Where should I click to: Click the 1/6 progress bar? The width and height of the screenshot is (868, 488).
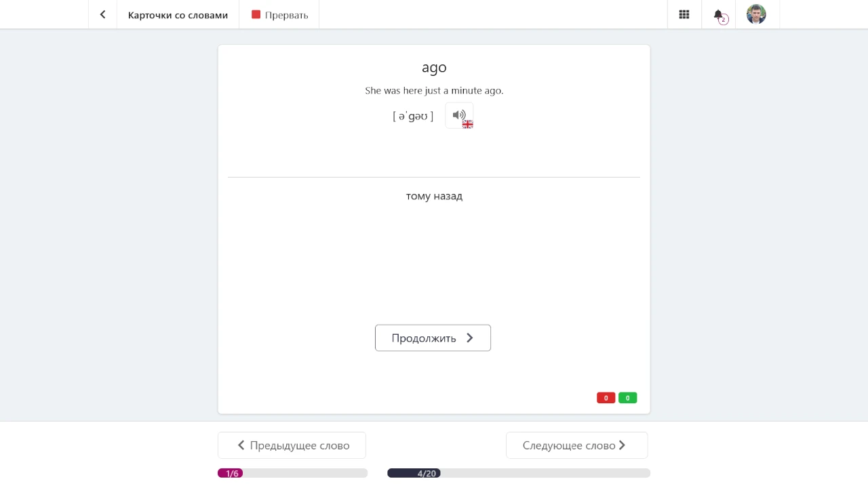point(292,473)
